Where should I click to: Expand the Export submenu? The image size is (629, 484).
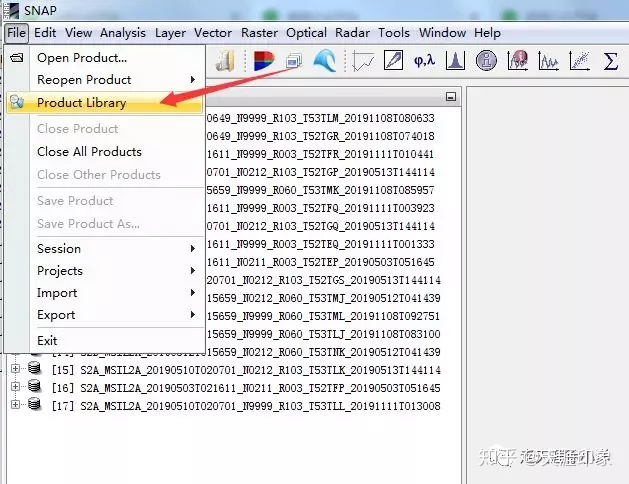[116, 315]
